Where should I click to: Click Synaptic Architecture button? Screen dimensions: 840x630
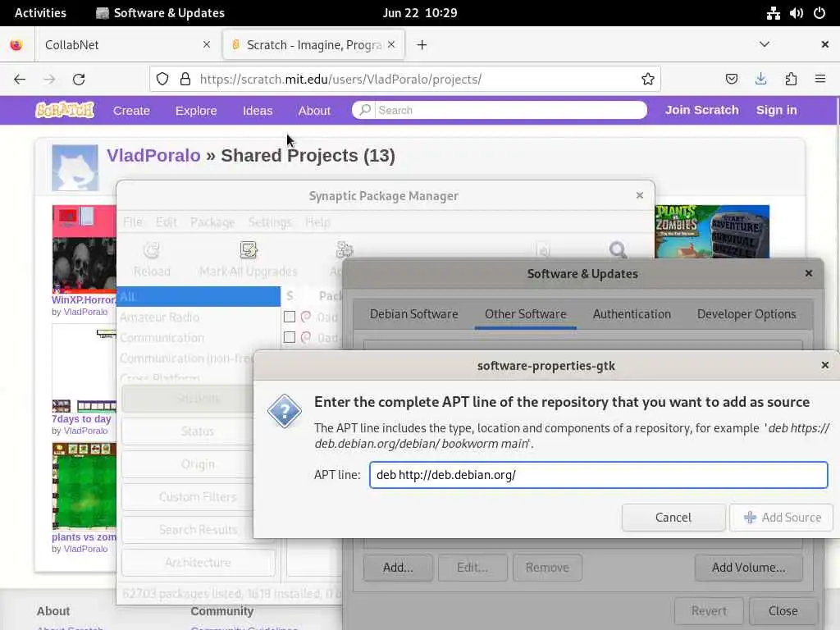198,563
